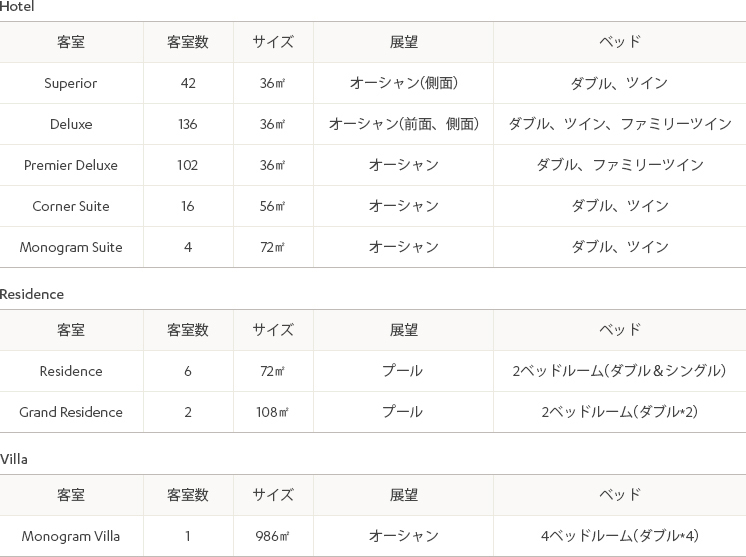This screenshot has height=557, width=746.
Task: Select the 136 room count cell
Action: (187, 124)
